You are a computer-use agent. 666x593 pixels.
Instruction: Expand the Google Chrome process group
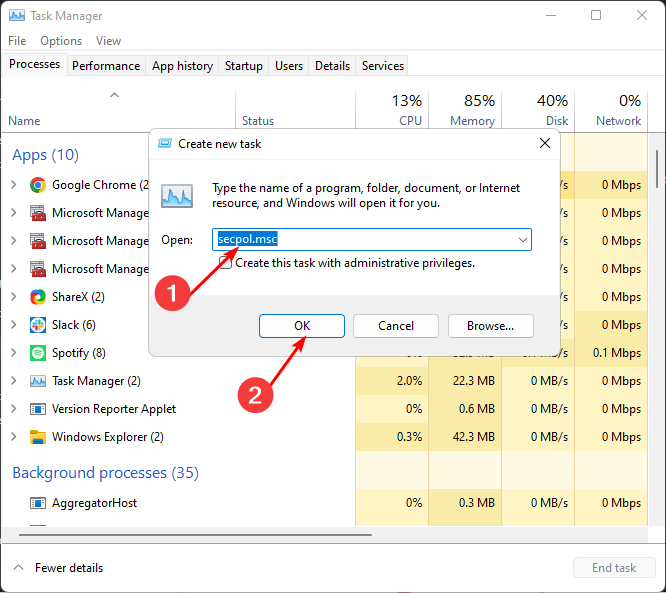pos(14,185)
